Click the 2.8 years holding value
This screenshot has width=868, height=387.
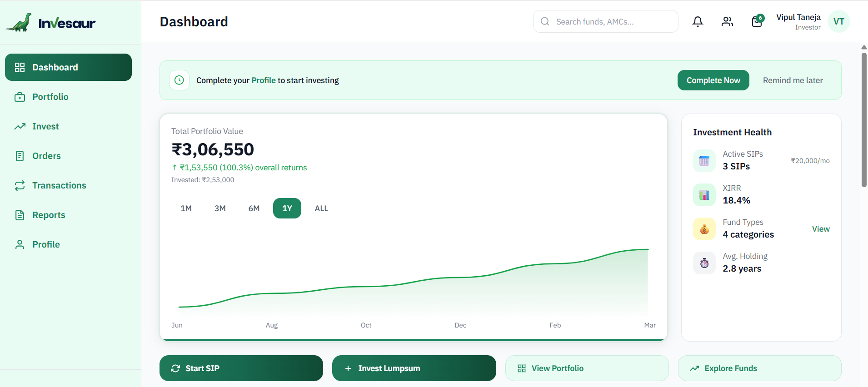pos(742,268)
